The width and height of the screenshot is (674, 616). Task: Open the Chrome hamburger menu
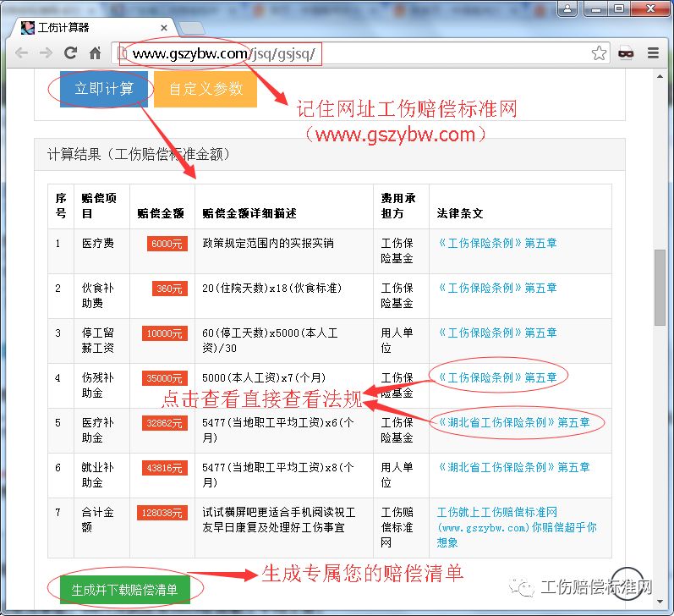pyautogui.click(x=654, y=53)
